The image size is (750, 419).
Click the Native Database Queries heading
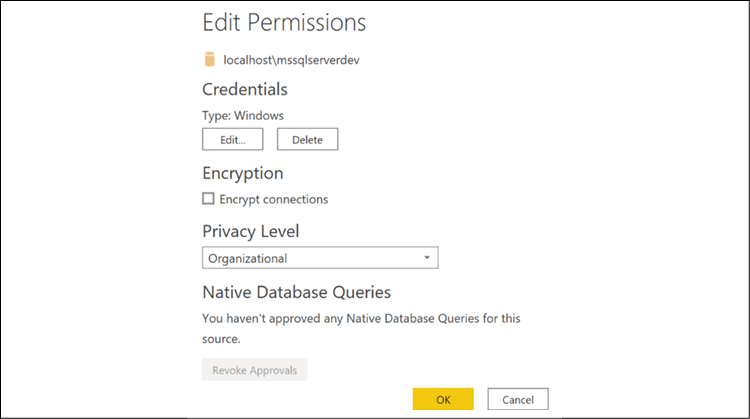296,293
